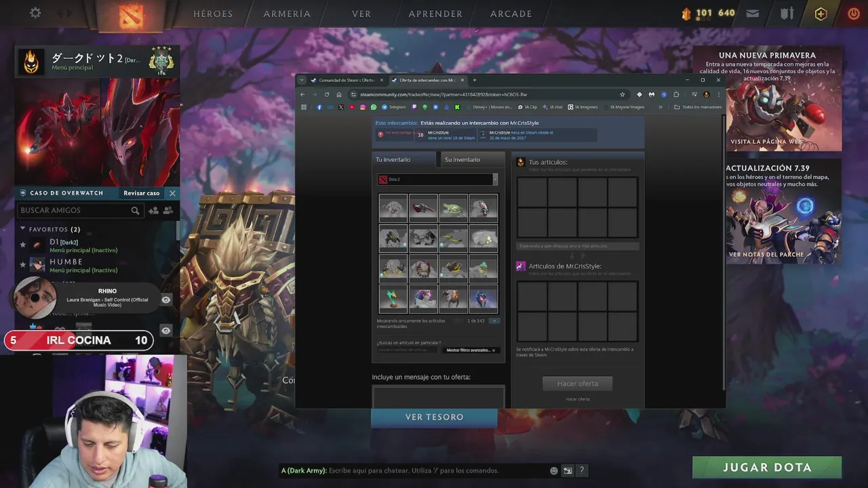Click the Dota 2 logo home button
Screen dimensions: 868x488
point(132,16)
